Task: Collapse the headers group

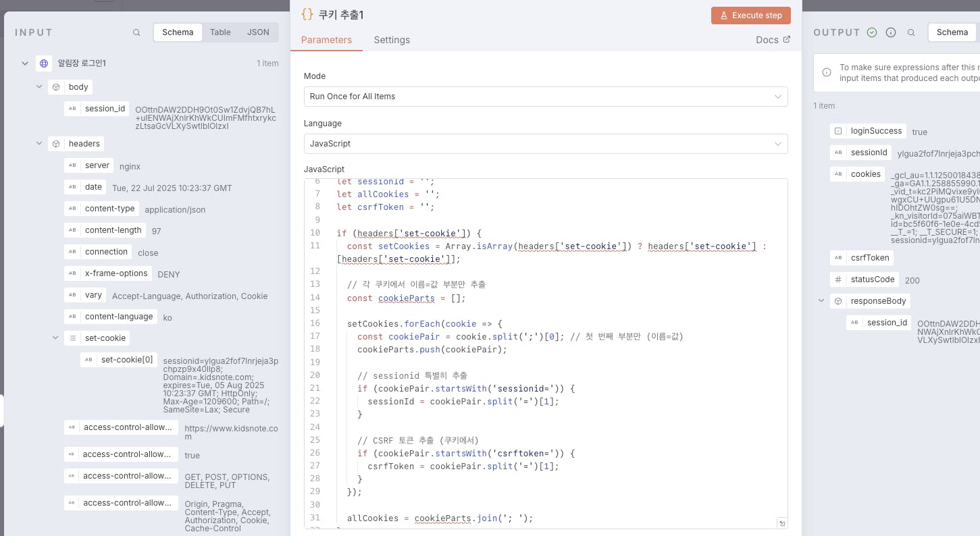Action: point(39,144)
